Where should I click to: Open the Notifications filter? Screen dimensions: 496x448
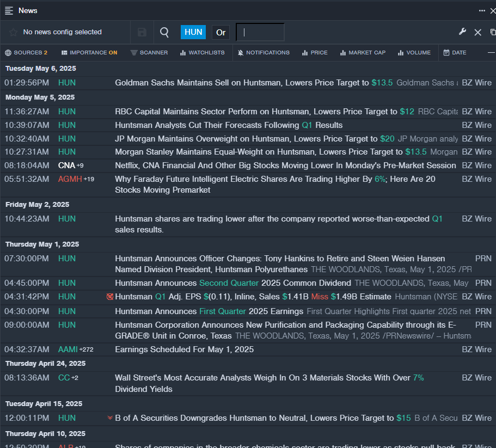click(264, 53)
